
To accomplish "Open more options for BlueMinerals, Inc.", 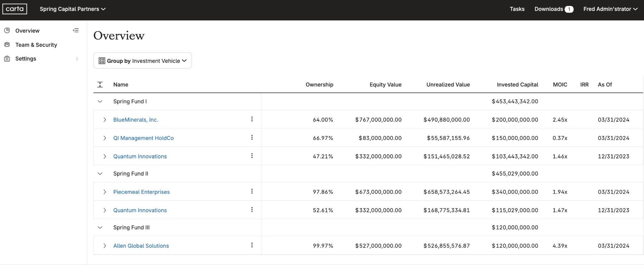I will pyautogui.click(x=252, y=119).
